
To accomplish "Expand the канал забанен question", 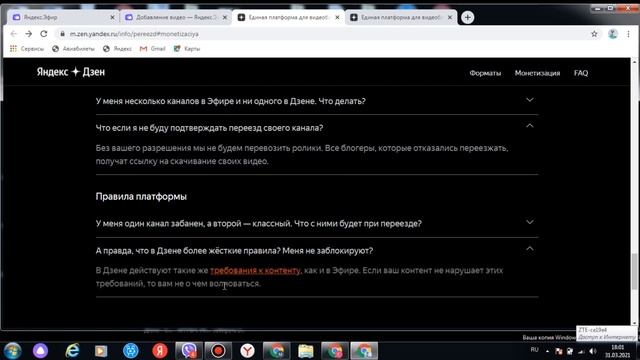I will tap(529, 222).
